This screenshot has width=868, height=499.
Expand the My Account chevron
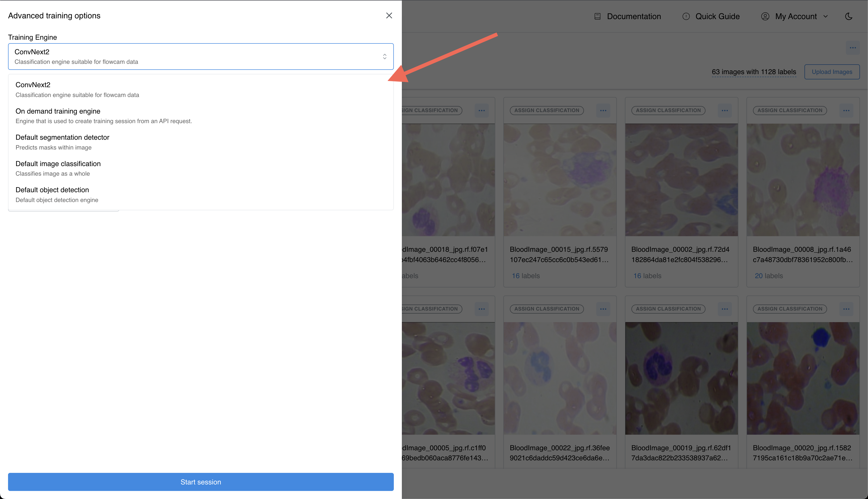coord(826,16)
